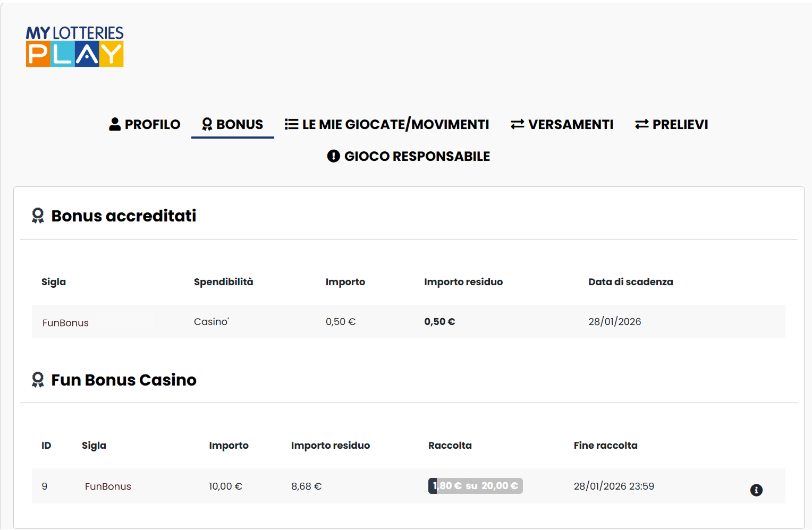Screen dimensions: 812x530
Task: Click the My Lotteries Play logo
Action: 75,46
